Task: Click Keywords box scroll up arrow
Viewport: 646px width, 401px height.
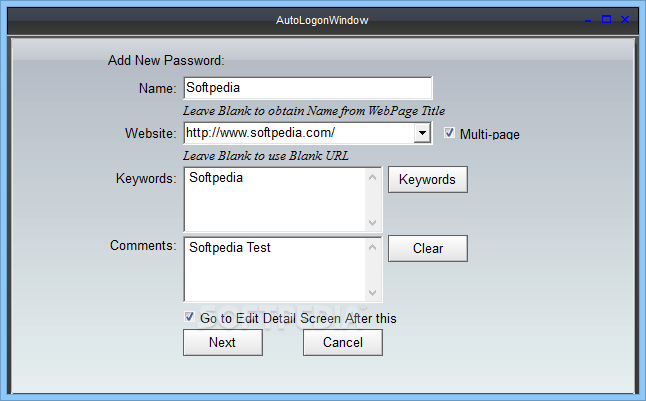Action: click(373, 177)
